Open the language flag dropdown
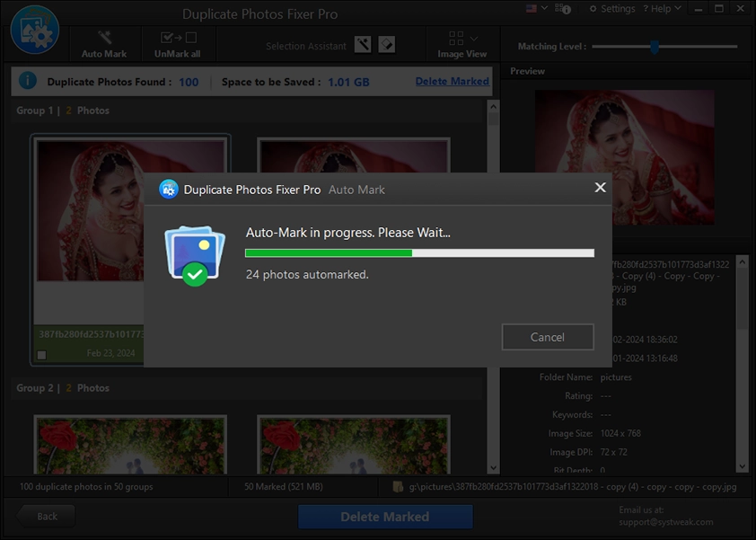Screen dimensions: 756x540 coord(537,8)
